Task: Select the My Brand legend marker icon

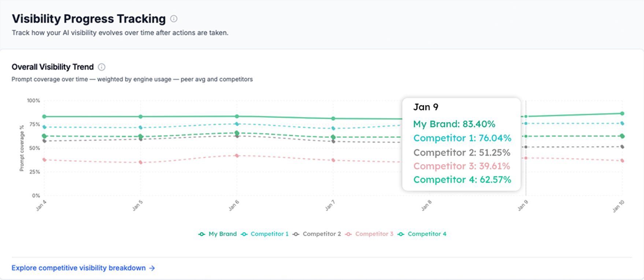Action: [201, 234]
